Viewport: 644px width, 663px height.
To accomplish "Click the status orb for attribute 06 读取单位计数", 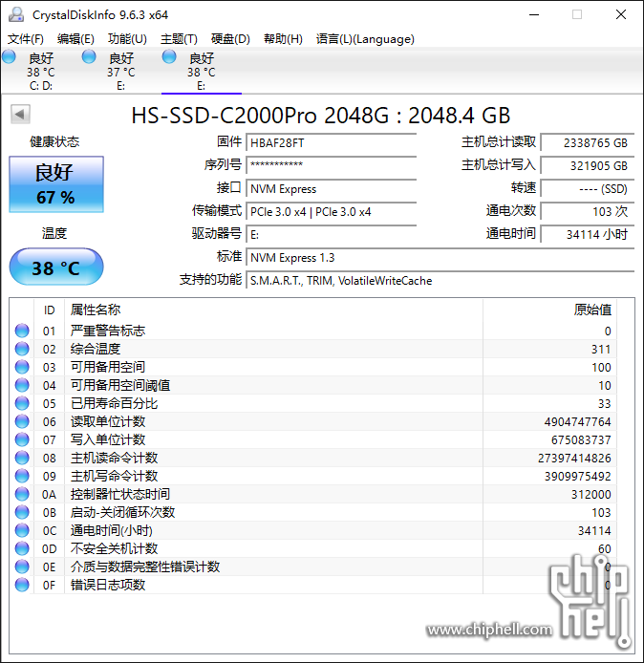I will (22, 421).
